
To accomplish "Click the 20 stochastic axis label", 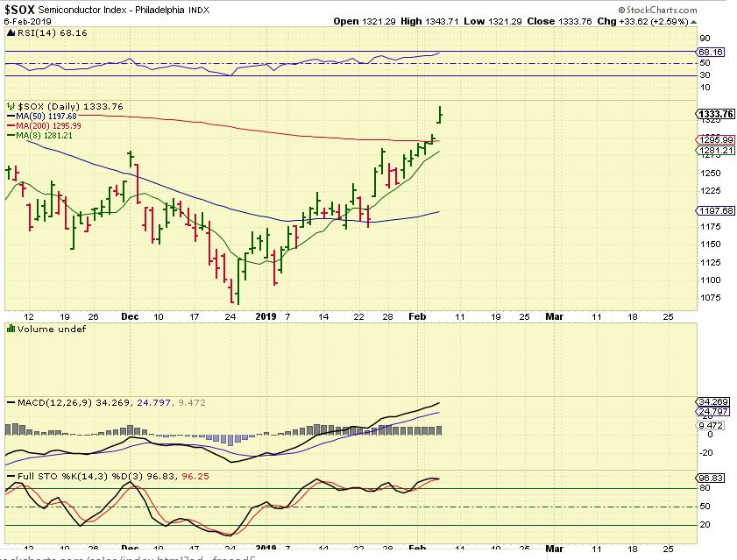I will [705, 525].
